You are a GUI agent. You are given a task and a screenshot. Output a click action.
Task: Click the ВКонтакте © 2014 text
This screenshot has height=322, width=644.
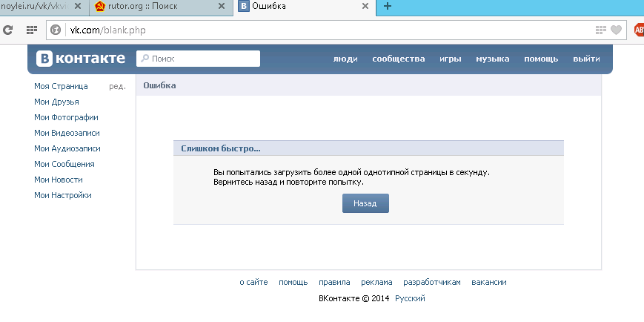(x=353, y=298)
